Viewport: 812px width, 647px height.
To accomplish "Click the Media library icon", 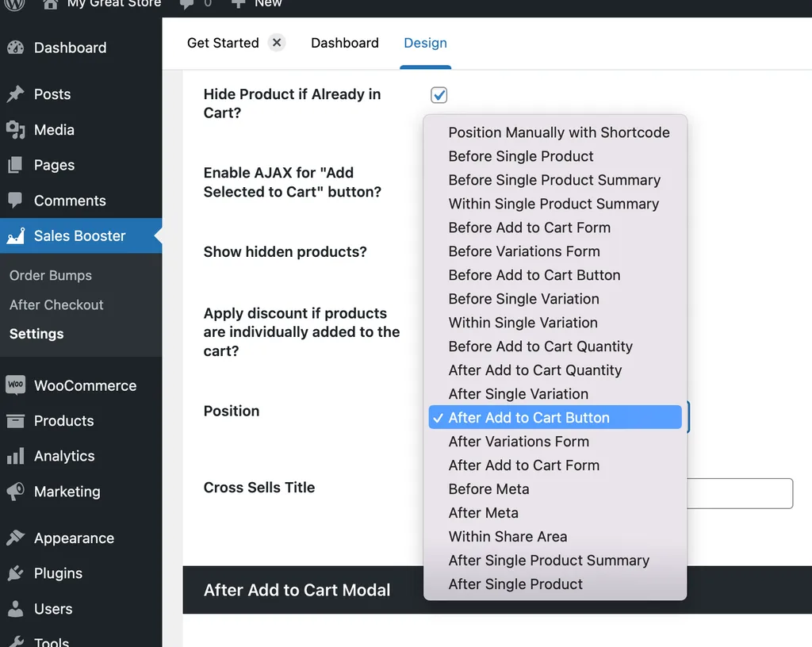I will click(16, 130).
